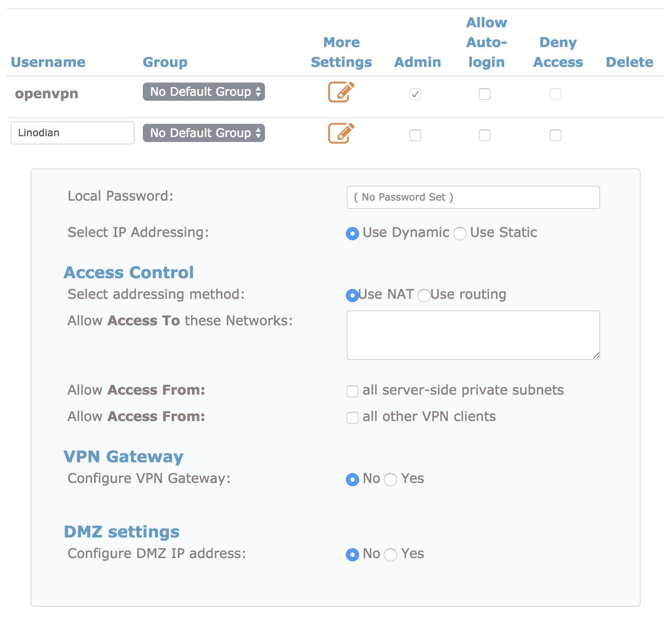This screenshot has height=620, width=672.
Task: Select Use NAT addressing method
Action: click(352, 296)
